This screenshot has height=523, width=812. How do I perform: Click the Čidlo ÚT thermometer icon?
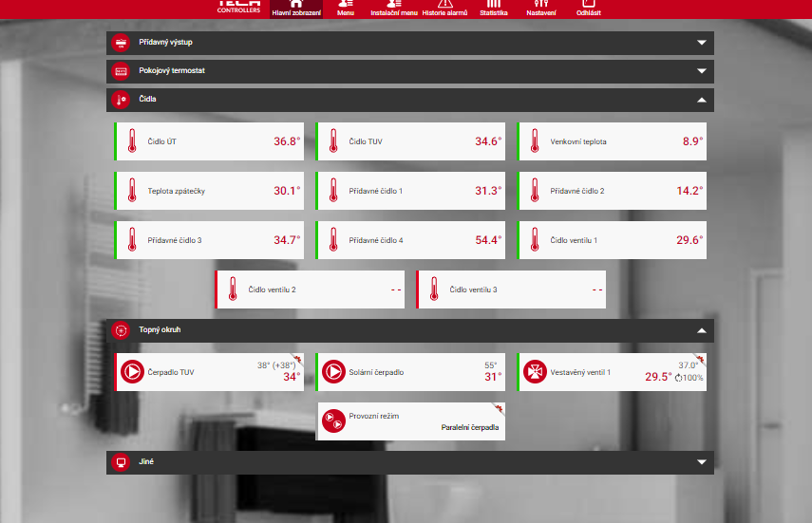pos(132,140)
